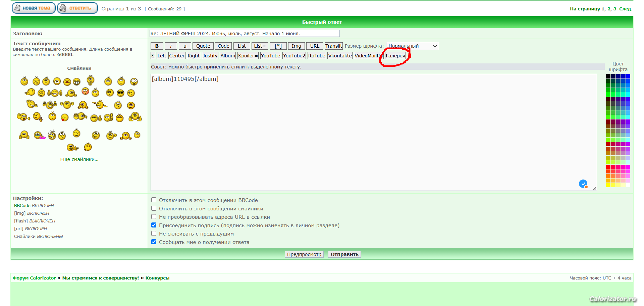Uncheck attach signature option
This screenshot has height=306, width=644.
154,225
